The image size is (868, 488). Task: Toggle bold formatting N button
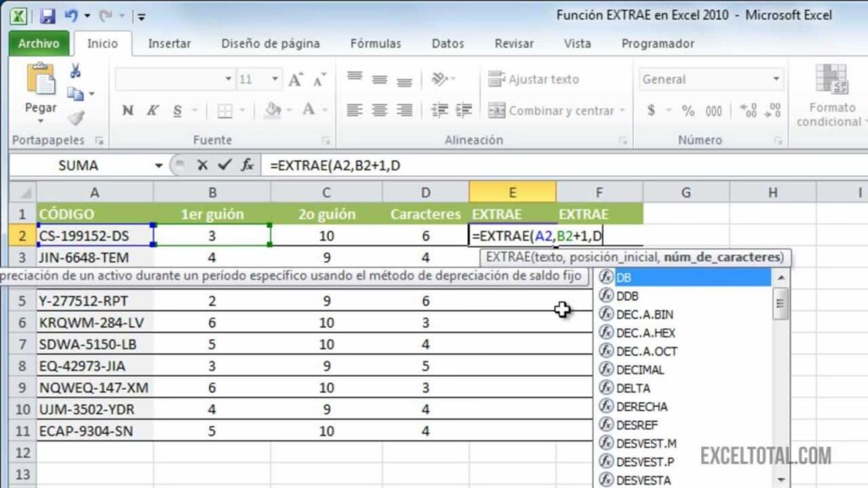(128, 111)
